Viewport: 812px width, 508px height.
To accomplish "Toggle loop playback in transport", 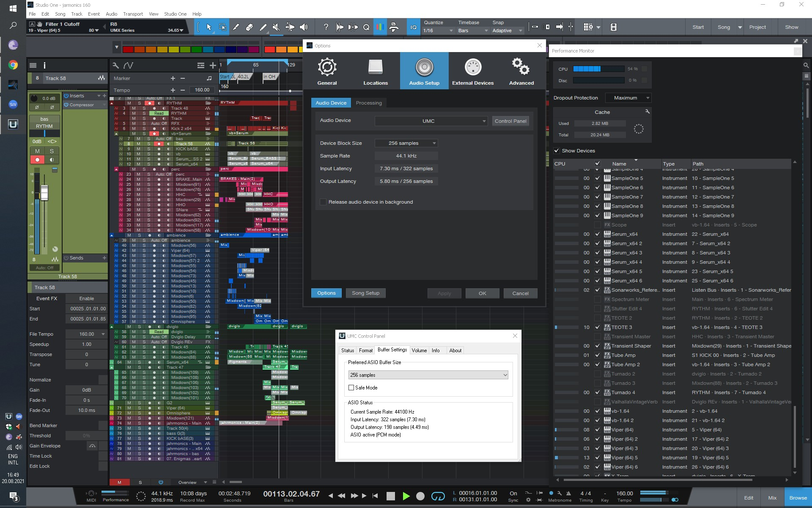I will click(438, 496).
